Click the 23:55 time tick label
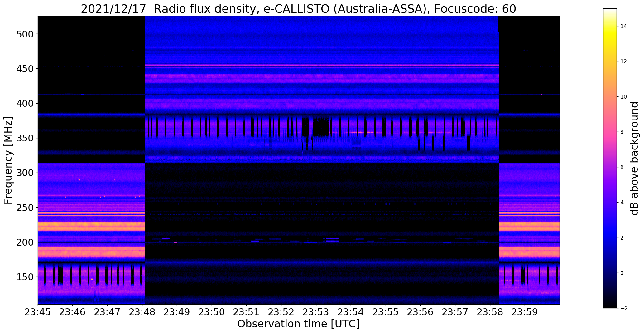The height and width of the screenshot is (333, 644). pyautogui.click(x=386, y=312)
